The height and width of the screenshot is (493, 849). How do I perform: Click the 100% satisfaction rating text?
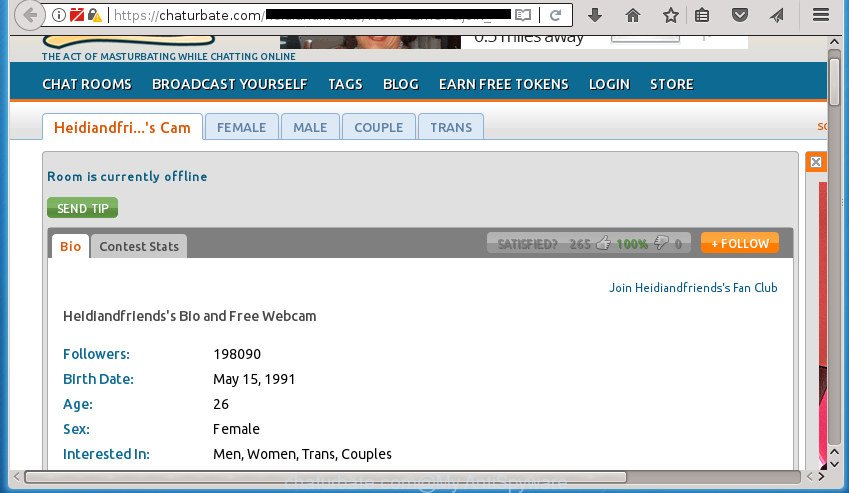point(632,244)
